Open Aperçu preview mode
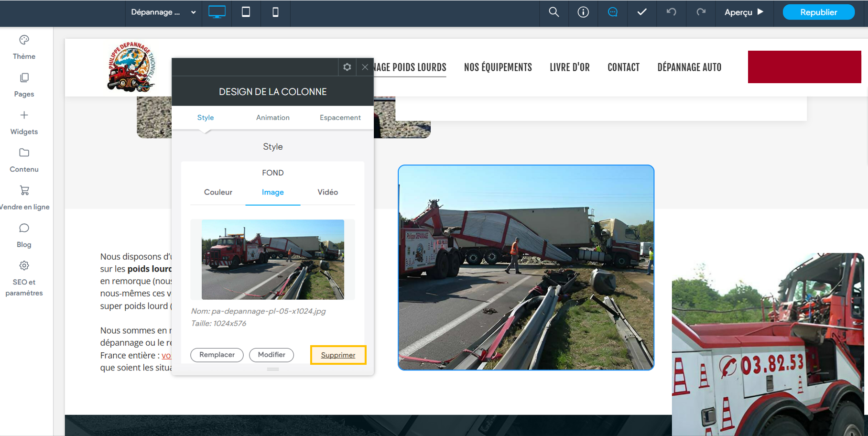This screenshot has width=868, height=436. pyautogui.click(x=744, y=12)
